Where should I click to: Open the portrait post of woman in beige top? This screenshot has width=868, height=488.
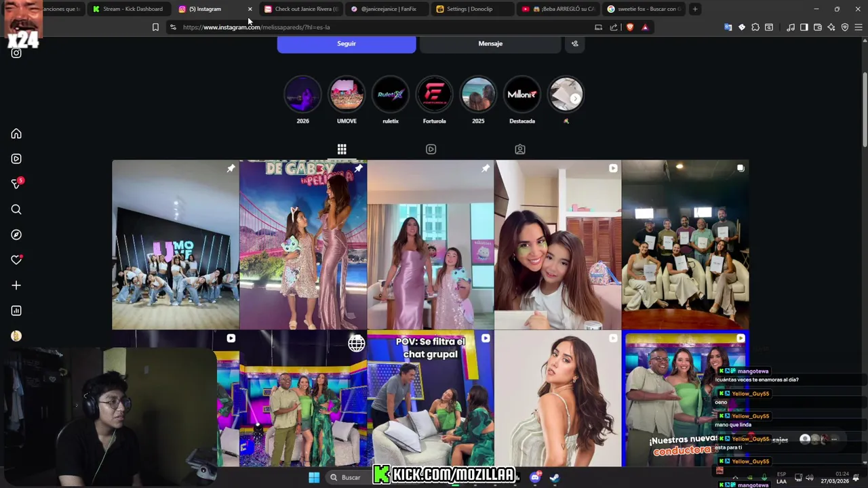(558, 399)
